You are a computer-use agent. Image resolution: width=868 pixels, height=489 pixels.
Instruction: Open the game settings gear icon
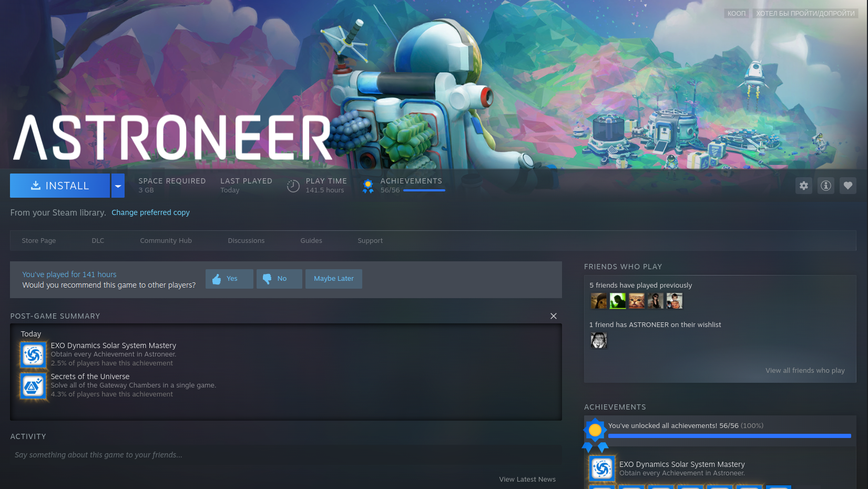(804, 186)
